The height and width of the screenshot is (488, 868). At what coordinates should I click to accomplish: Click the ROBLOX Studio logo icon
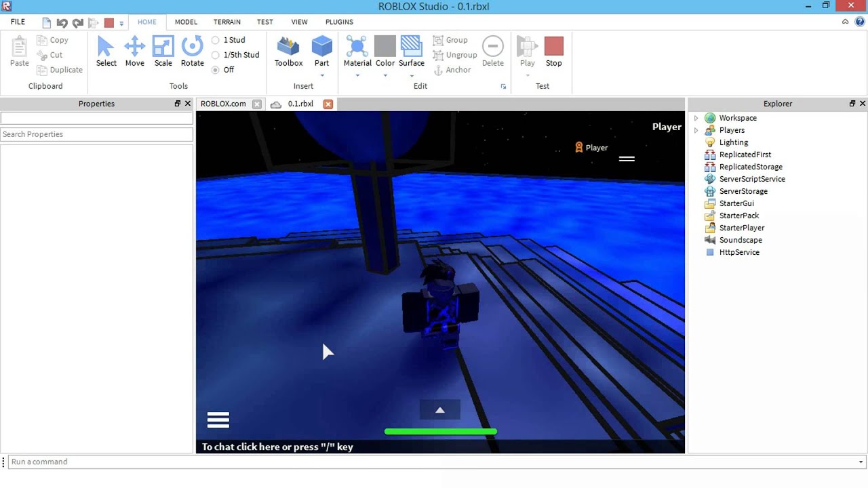(x=7, y=6)
